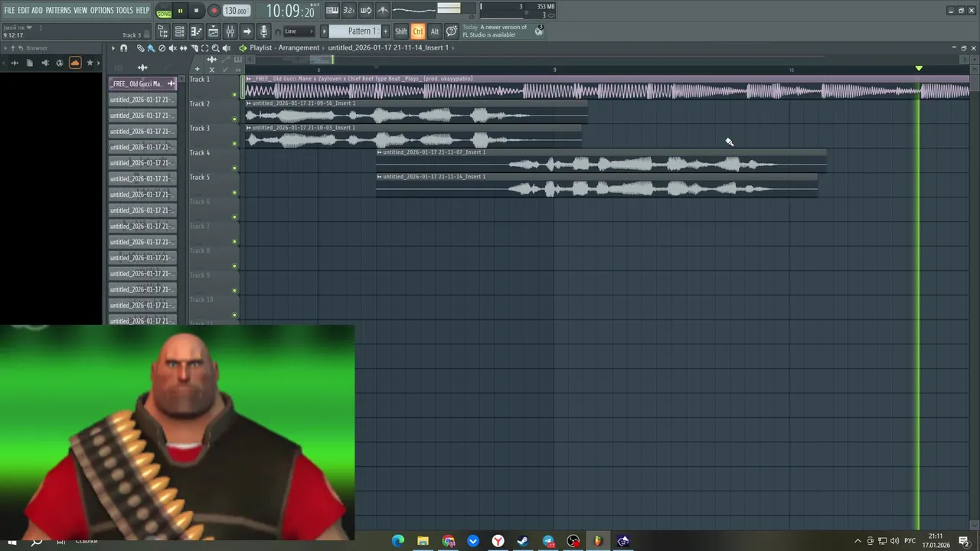Open the TOOLS menu
980x551 pixels.
(x=124, y=10)
